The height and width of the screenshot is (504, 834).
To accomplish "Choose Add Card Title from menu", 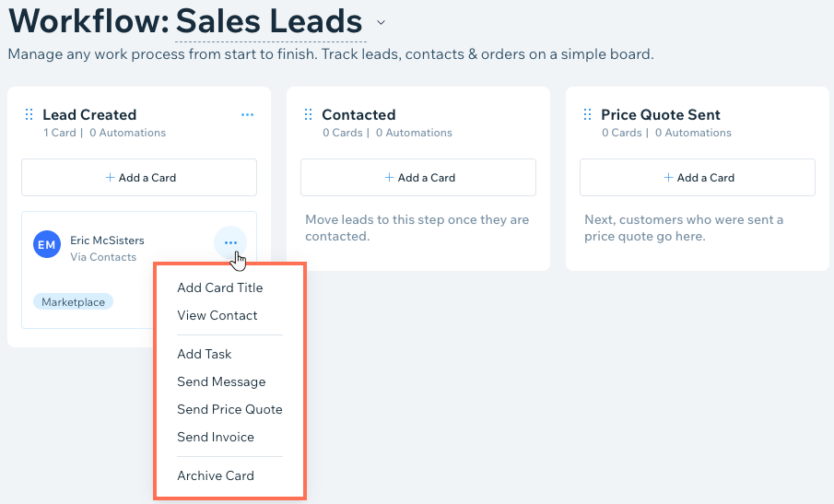I will click(x=220, y=287).
